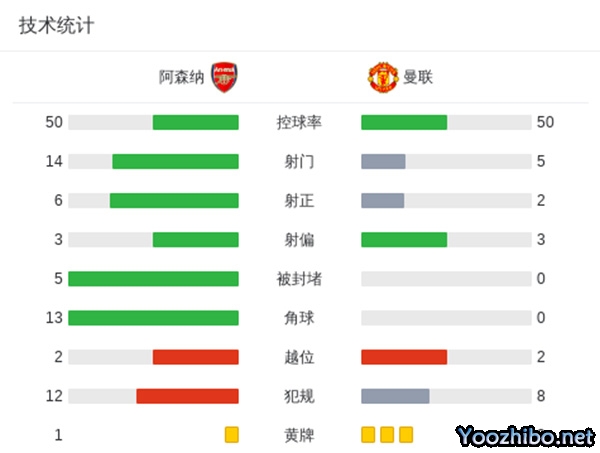
Task: Click Arsenal's green 控球率 possession bar
Action: click(x=196, y=123)
